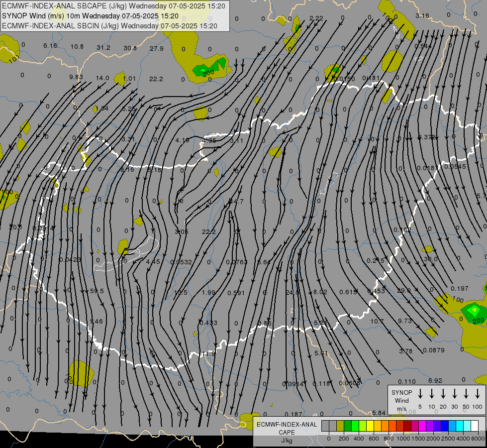Click the 13.5 value on the map

click(181, 293)
